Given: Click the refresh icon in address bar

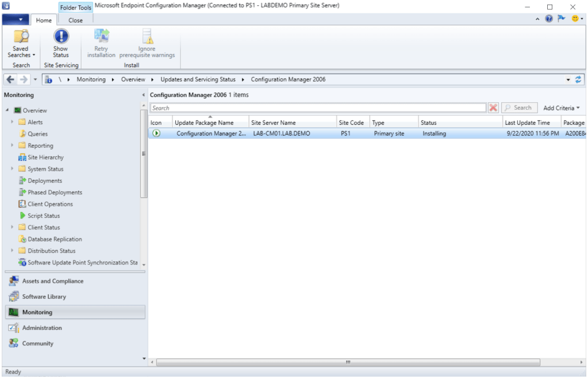Looking at the screenshot, I should point(578,79).
